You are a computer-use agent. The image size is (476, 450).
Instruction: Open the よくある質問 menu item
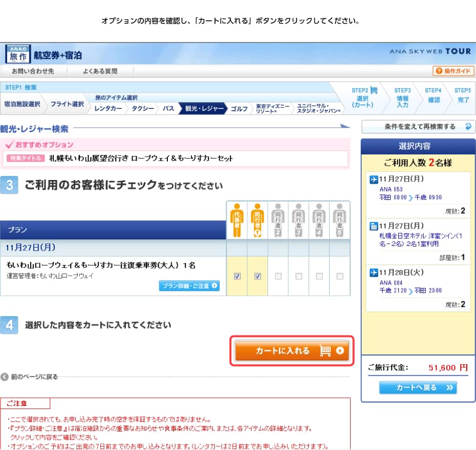[x=100, y=71]
